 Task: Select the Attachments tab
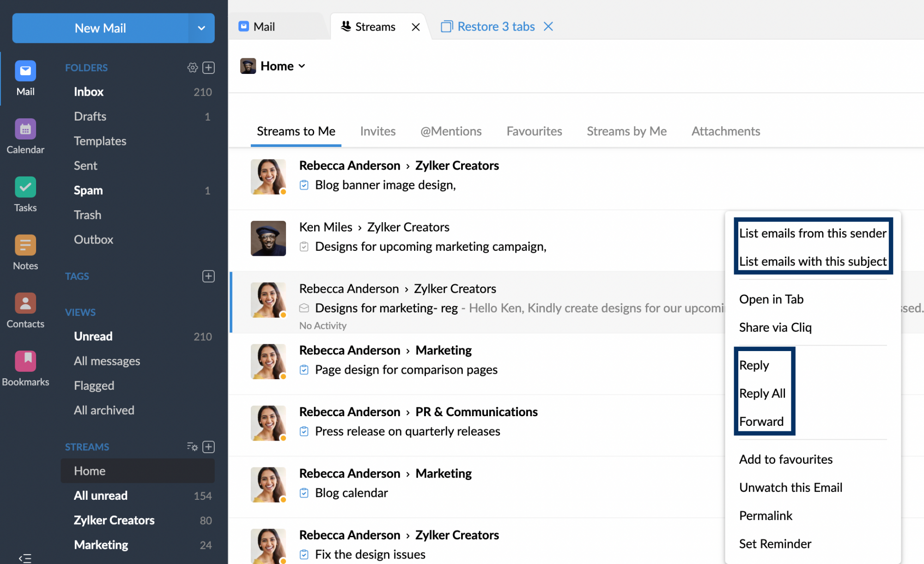(726, 131)
